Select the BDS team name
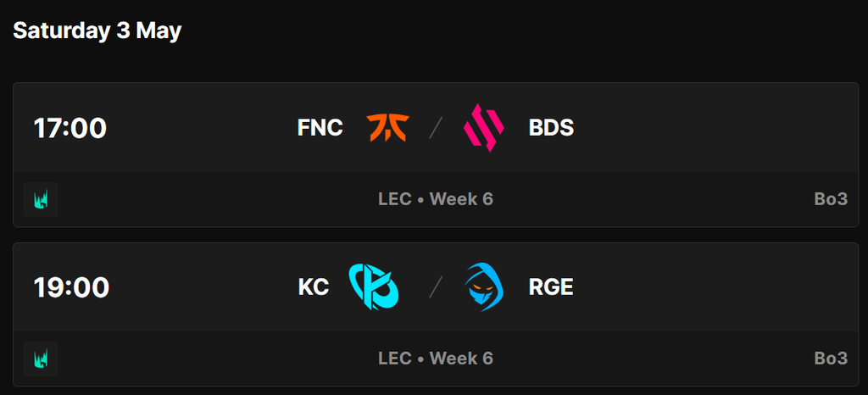 pyautogui.click(x=551, y=128)
